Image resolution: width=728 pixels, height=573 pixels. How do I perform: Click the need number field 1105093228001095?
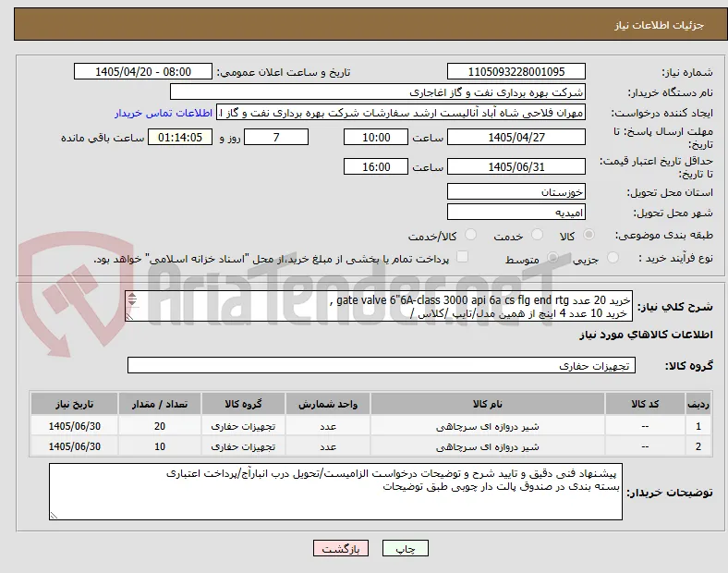(516, 71)
